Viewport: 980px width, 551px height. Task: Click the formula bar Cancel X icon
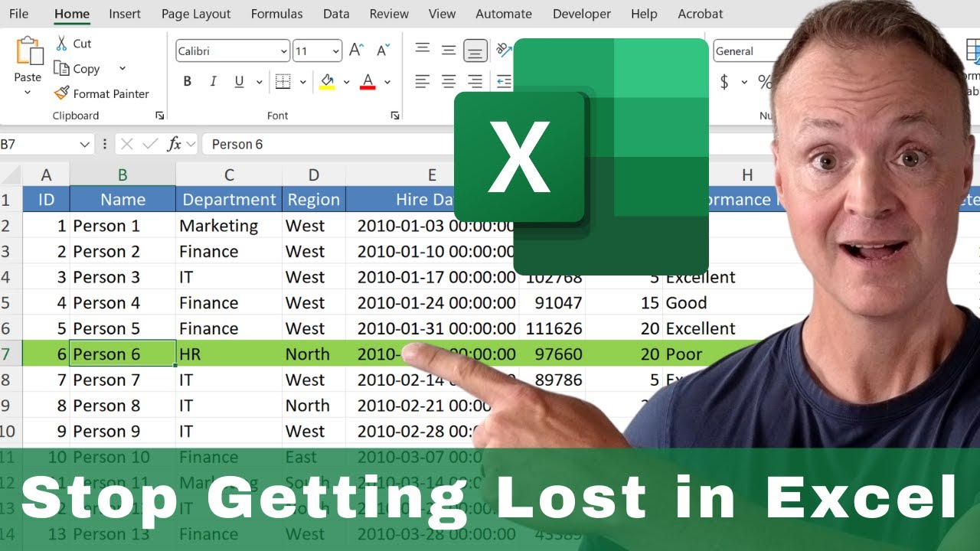pyautogui.click(x=127, y=144)
